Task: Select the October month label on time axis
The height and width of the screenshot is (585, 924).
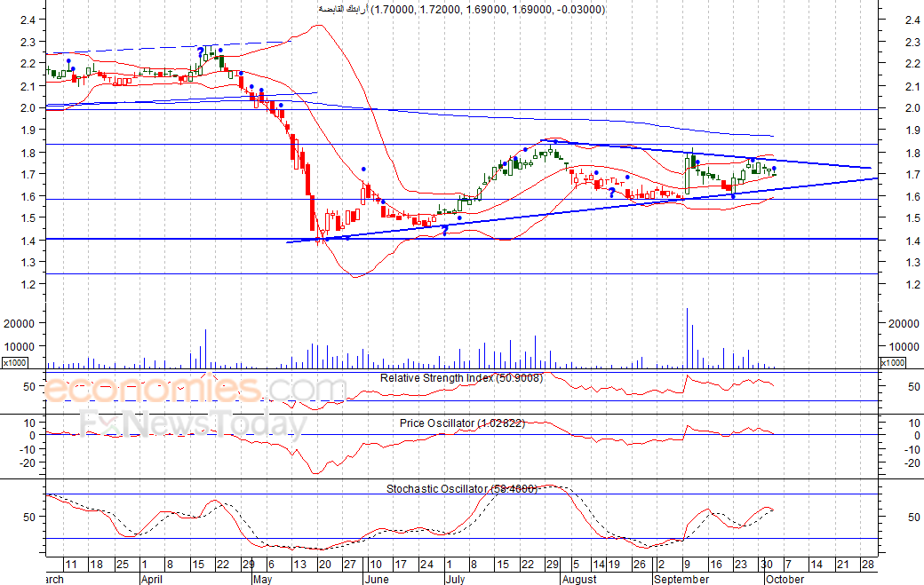Action: click(785, 579)
